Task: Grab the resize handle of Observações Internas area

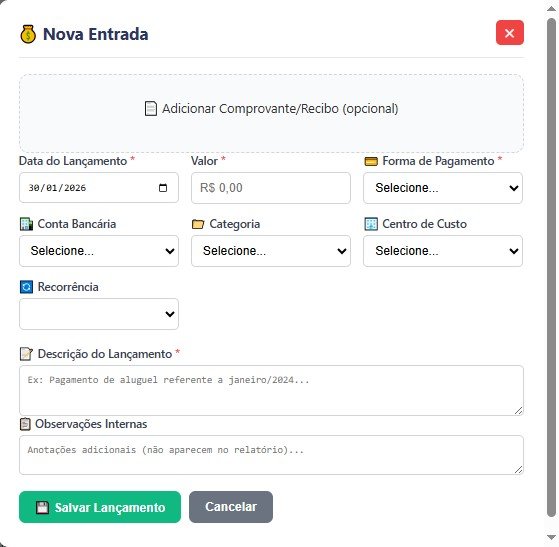Action: (519, 470)
